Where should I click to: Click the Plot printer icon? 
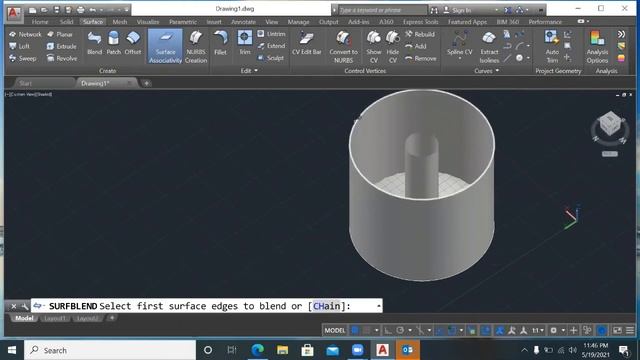[80, 10]
